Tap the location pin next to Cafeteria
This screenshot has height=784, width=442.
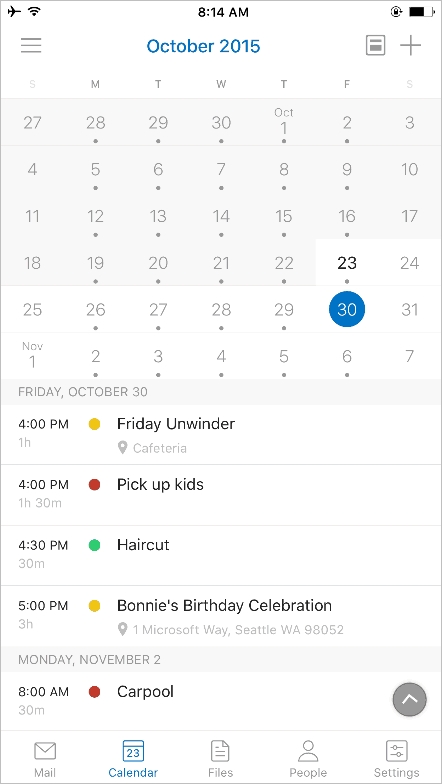(122, 448)
